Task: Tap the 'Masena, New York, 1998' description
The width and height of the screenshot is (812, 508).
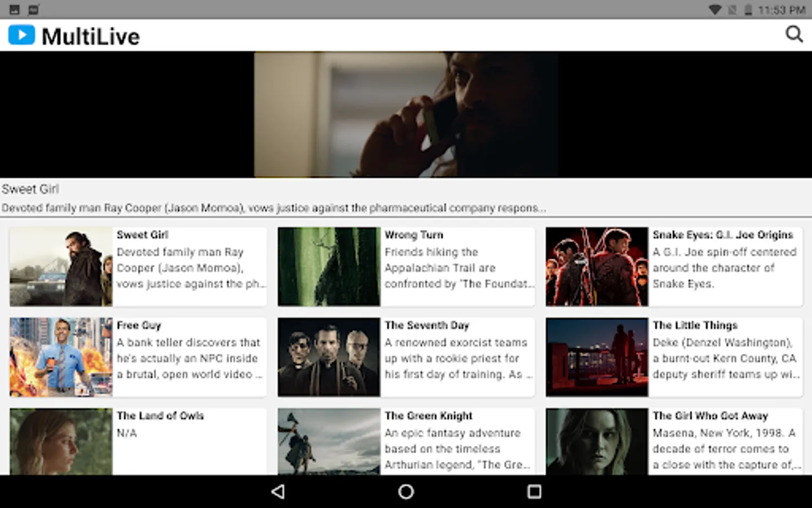Action: coord(726,449)
